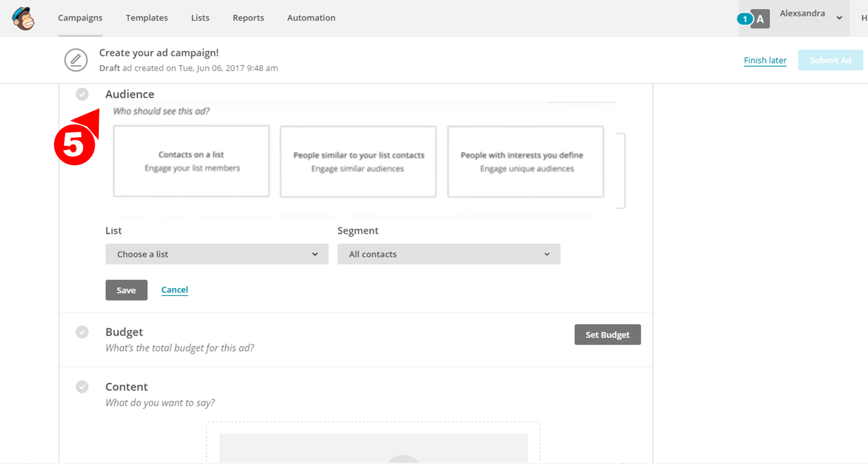Viewport: 868px width, 464px height.
Task: Click the Set Budget button
Action: click(607, 335)
